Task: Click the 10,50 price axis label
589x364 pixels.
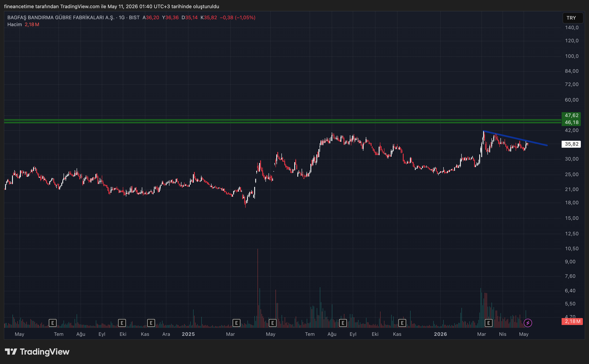Action: click(572, 249)
